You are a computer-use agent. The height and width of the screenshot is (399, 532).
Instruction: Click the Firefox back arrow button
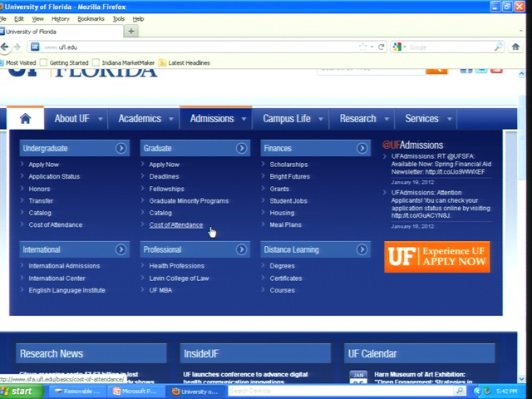coord(4,47)
